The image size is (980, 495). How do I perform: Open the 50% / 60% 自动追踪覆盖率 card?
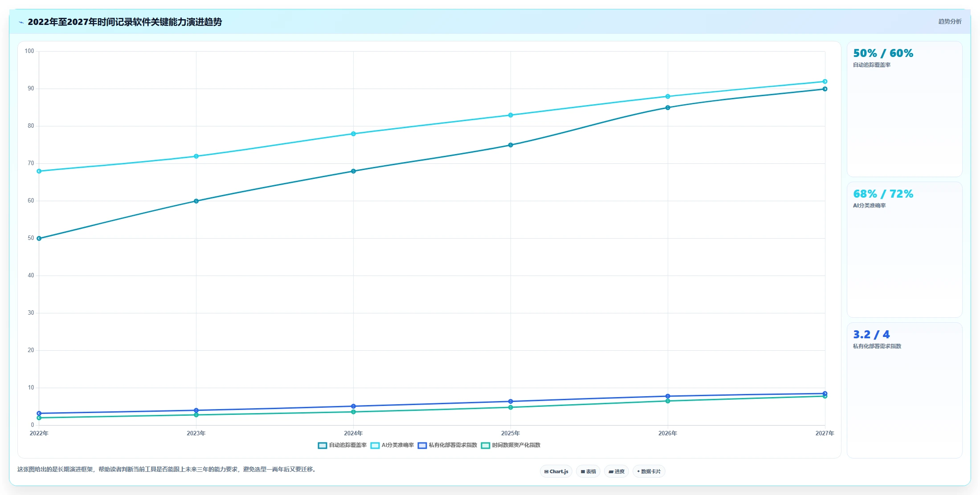904,109
